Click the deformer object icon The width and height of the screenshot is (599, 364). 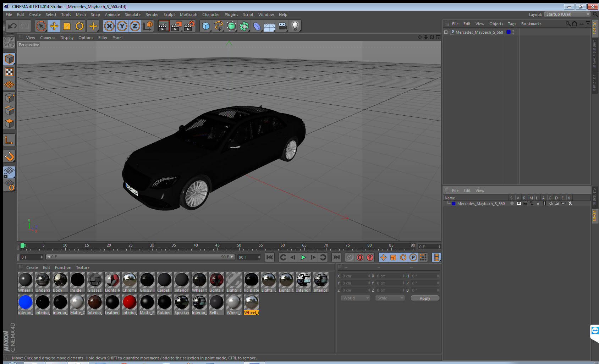[257, 26]
